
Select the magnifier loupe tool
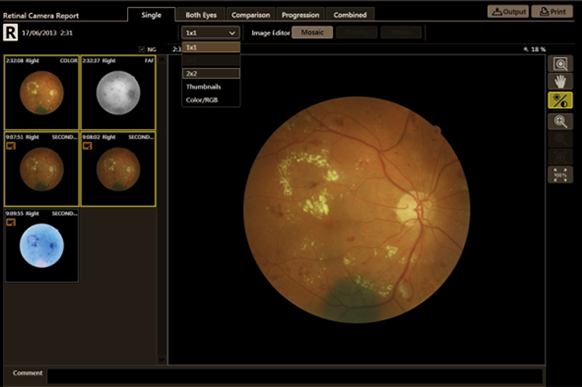point(560,64)
